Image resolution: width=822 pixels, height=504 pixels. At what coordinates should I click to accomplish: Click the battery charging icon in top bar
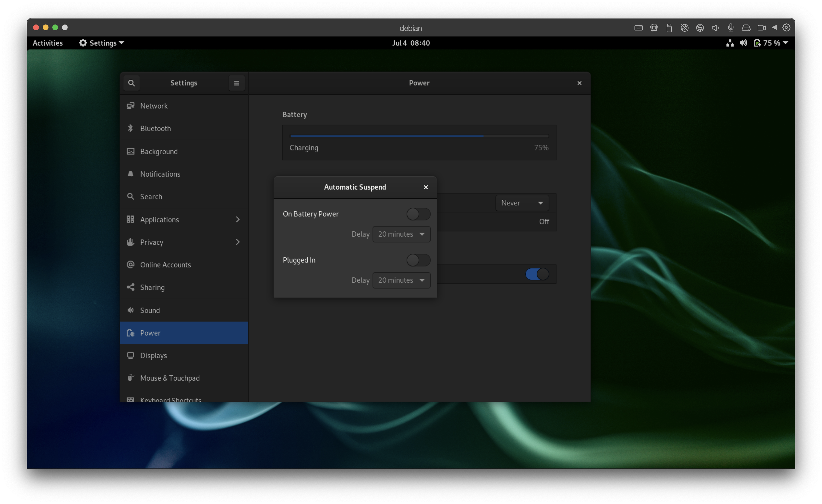pos(758,43)
